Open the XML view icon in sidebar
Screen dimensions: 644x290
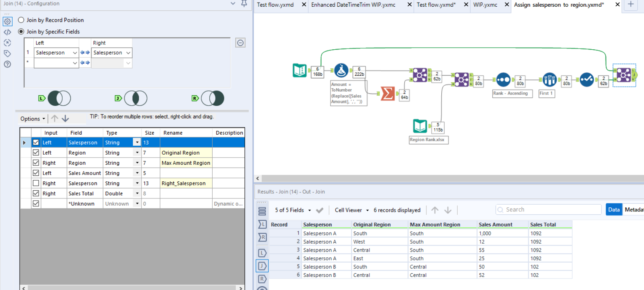click(x=7, y=32)
